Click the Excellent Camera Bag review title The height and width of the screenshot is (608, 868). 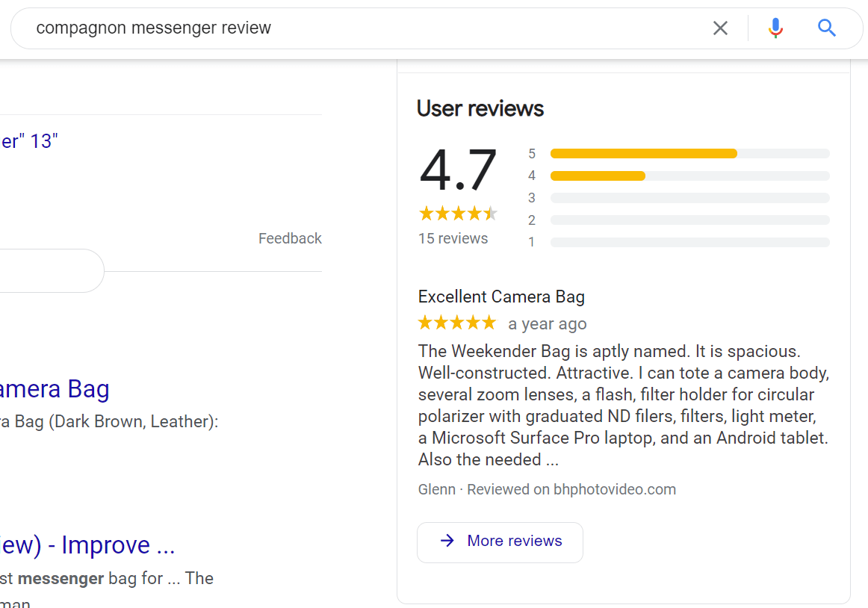pyautogui.click(x=501, y=297)
